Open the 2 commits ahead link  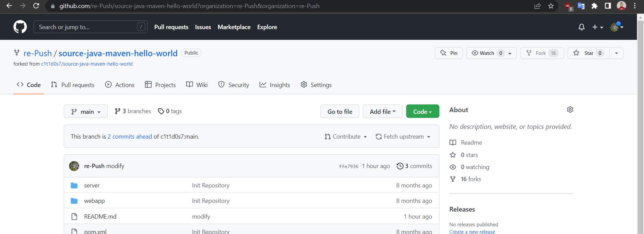tap(130, 137)
